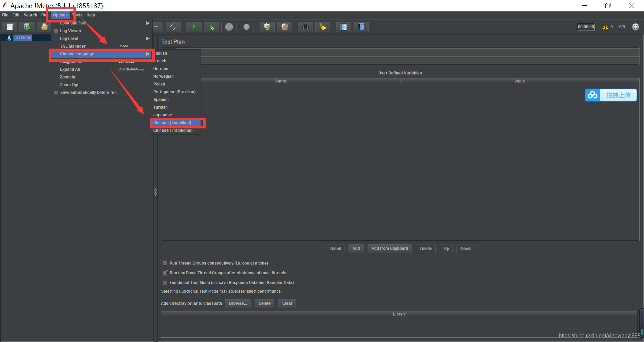The width and height of the screenshot is (644, 342).
Task: Click the Detail button
Action: [335, 249]
